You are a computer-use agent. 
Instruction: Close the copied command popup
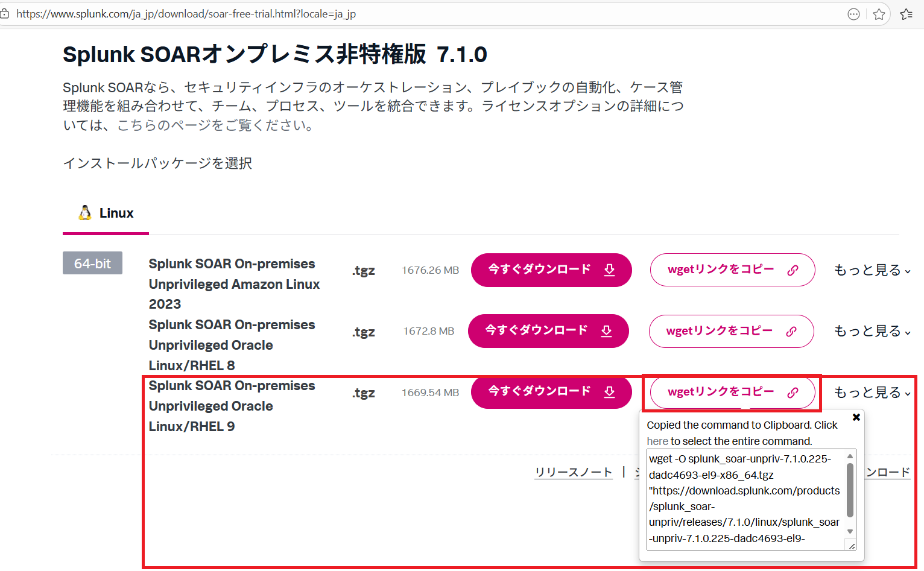point(856,417)
